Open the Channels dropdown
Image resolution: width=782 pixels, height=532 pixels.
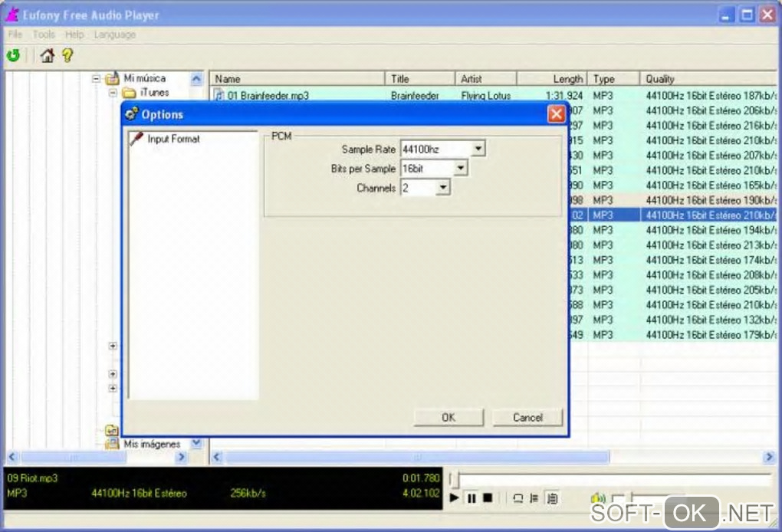pyautogui.click(x=443, y=188)
